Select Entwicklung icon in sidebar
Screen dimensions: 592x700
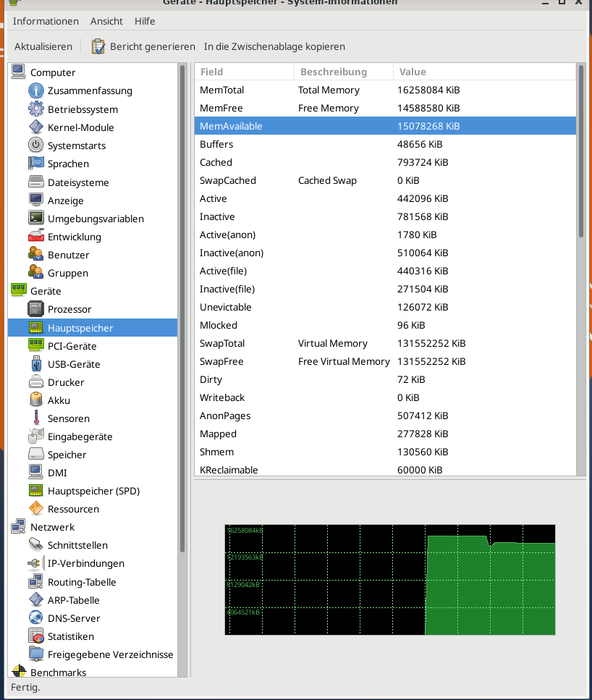click(35, 236)
